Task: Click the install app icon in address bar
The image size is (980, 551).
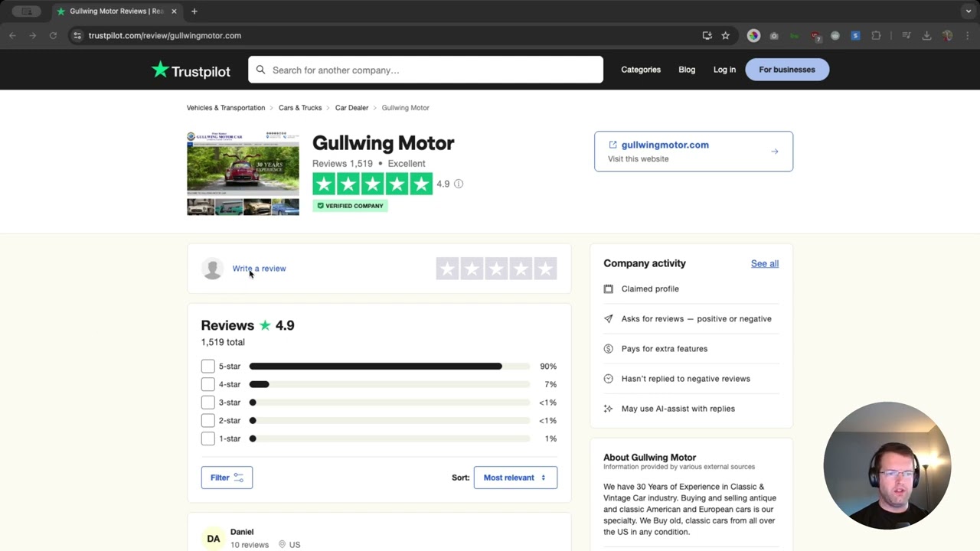Action: [707, 35]
